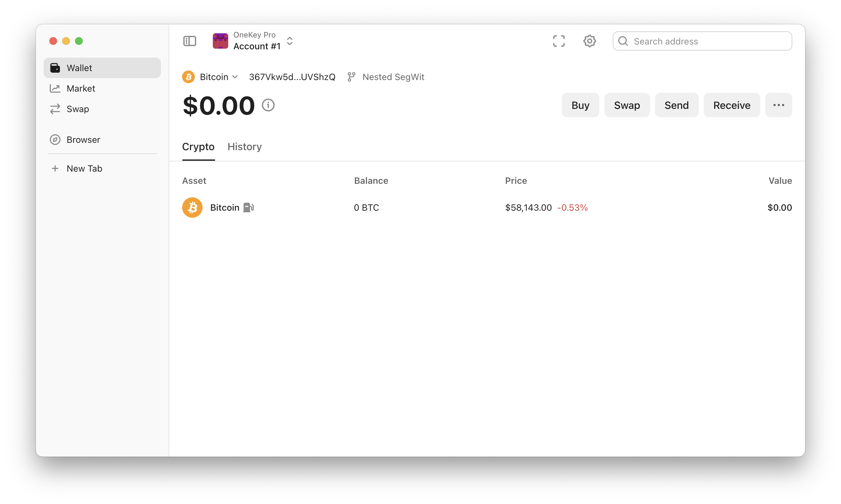Viewport: 841px width, 504px height.
Task: Click the orange Bitcoin asset logo
Action: click(x=192, y=207)
